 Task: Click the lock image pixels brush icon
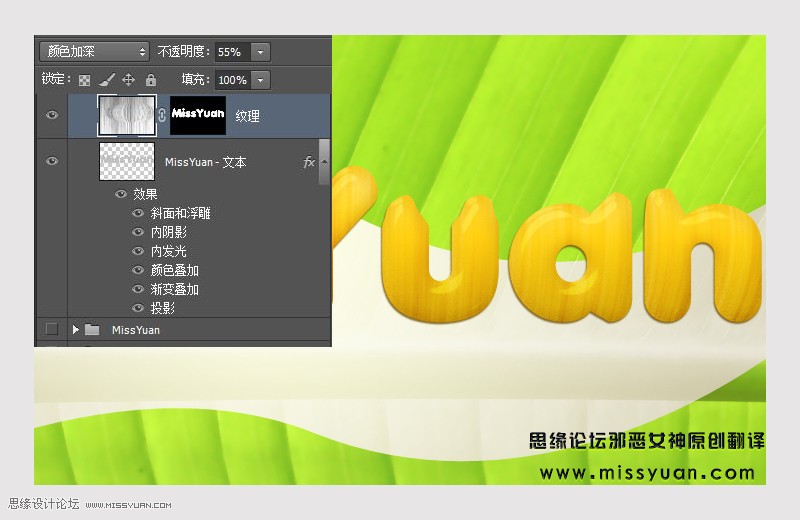coord(107,80)
